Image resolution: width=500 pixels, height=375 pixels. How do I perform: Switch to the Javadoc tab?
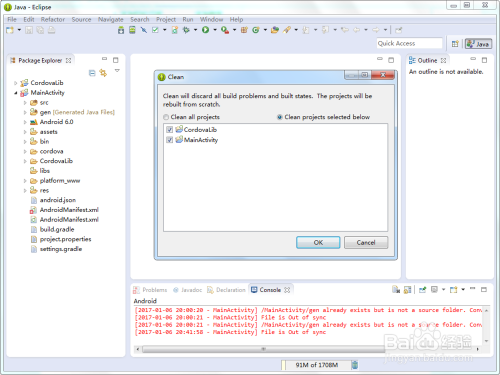pyautogui.click(x=188, y=290)
